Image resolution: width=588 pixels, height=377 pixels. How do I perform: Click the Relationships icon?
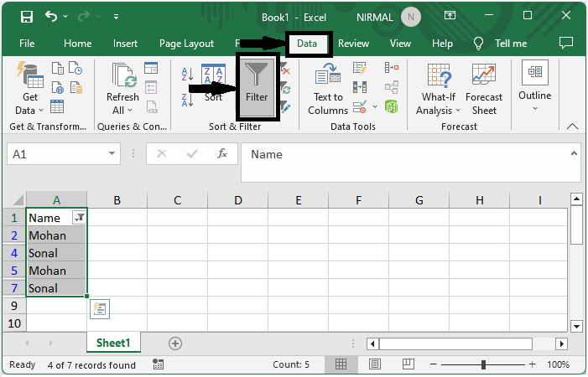[392, 88]
